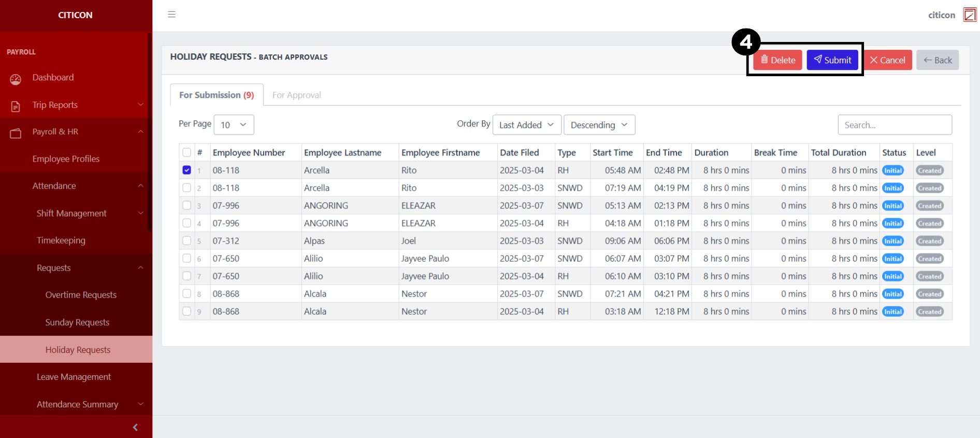
Task: Click the Initial status badge in row 1
Action: pyautogui.click(x=892, y=171)
